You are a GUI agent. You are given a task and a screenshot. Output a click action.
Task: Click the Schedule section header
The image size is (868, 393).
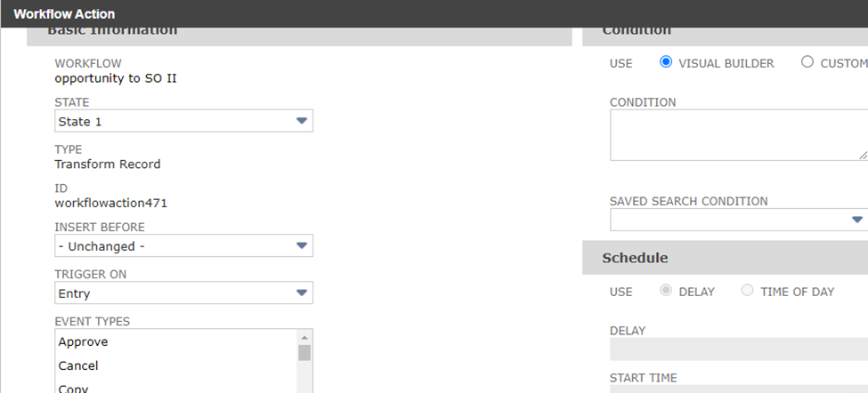point(635,258)
